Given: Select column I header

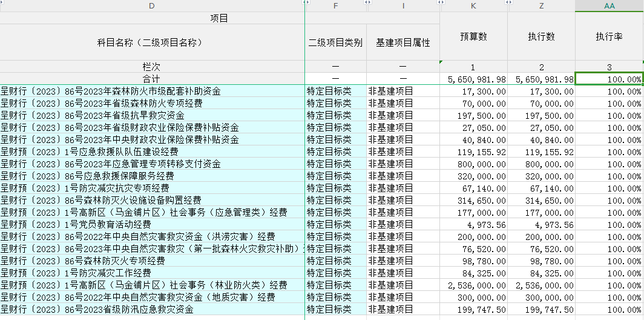Looking at the screenshot, I should click(x=403, y=6).
